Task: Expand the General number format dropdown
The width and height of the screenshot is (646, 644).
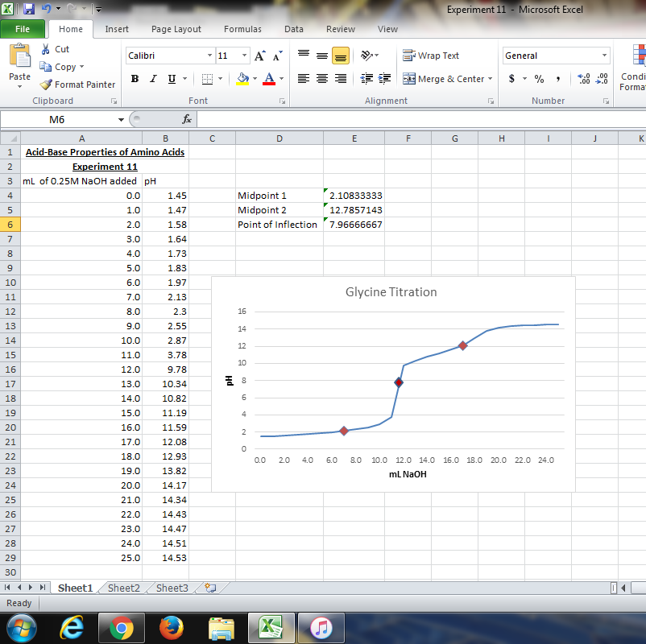Action: pyautogui.click(x=604, y=56)
